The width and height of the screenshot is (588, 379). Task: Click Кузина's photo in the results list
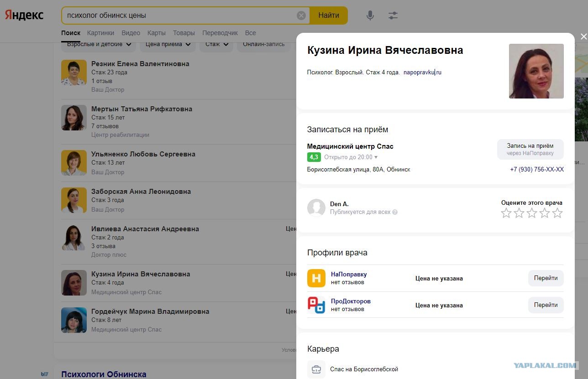74,283
